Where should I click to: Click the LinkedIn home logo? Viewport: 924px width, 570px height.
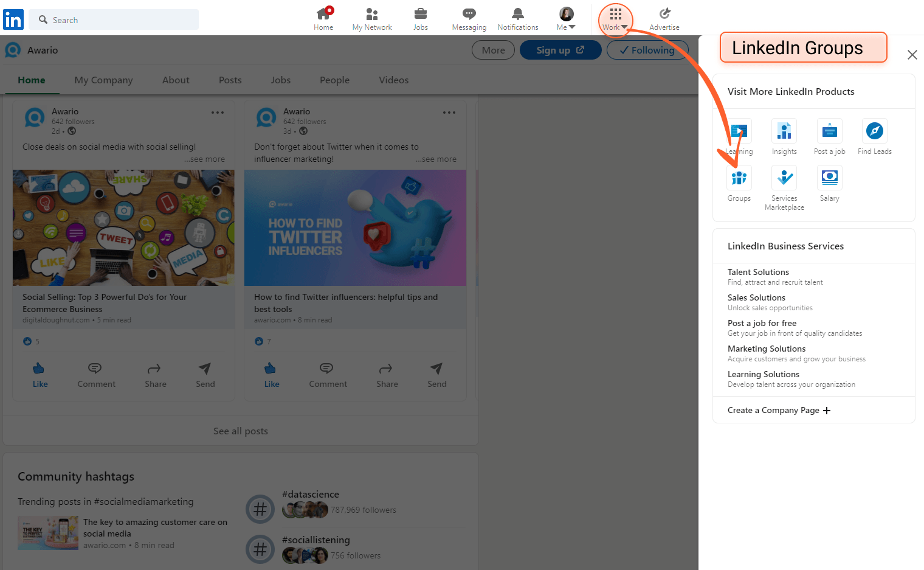13,19
